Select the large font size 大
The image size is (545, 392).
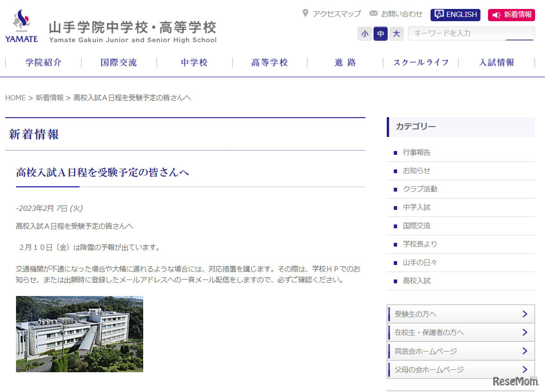click(396, 34)
